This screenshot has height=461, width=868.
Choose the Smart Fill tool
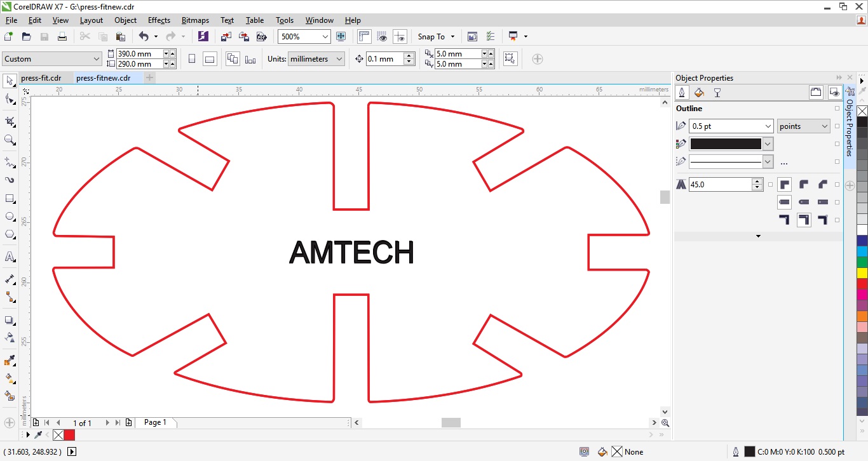click(10, 396)
